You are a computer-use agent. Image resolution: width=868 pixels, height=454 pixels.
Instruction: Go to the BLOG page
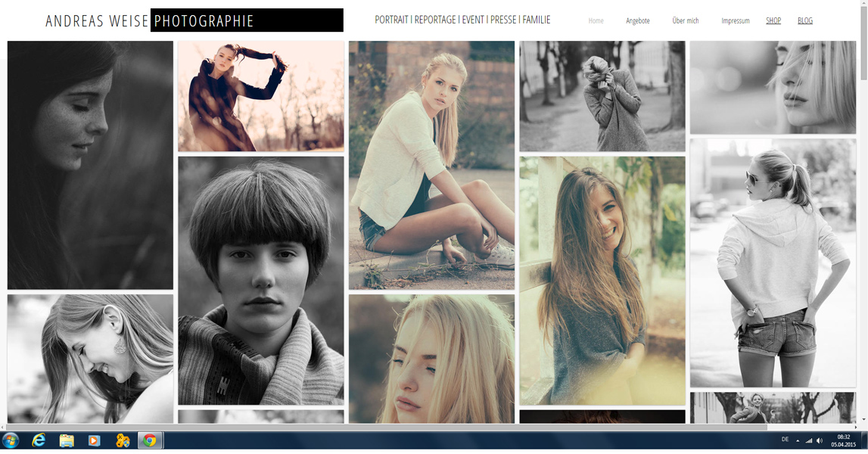pyautogui.click(x=804, y=20)
